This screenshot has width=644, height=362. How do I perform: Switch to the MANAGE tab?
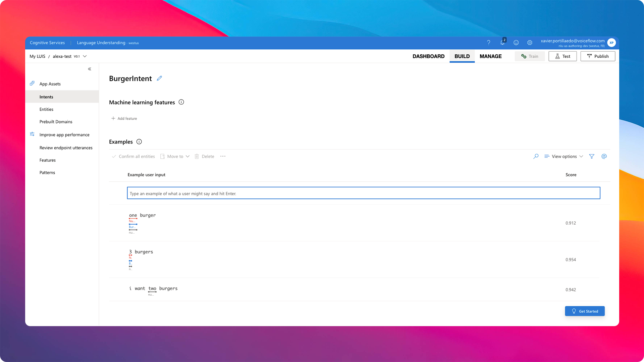click(x=490, y=56)
